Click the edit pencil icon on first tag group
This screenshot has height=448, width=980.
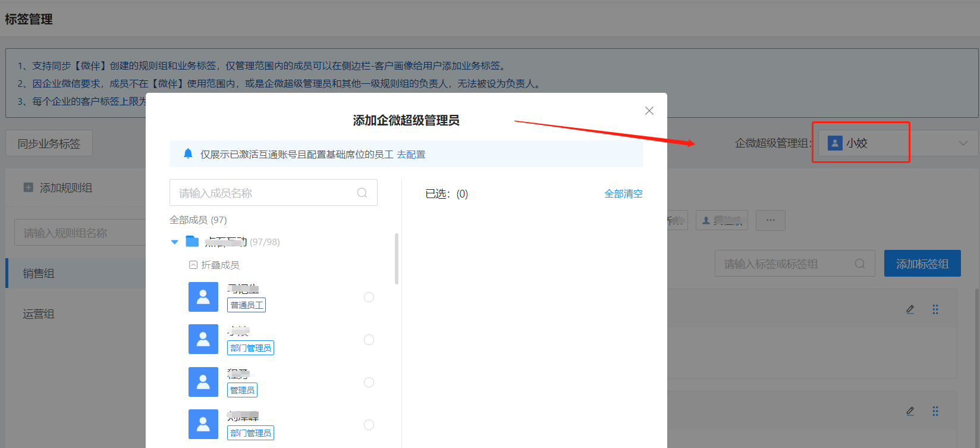click(x=910, y=309)
